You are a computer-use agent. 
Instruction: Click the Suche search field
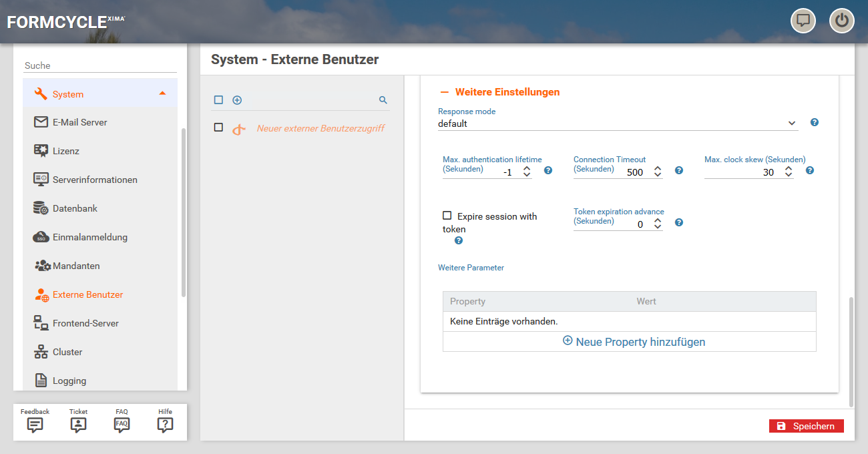[x=100, y=65]
